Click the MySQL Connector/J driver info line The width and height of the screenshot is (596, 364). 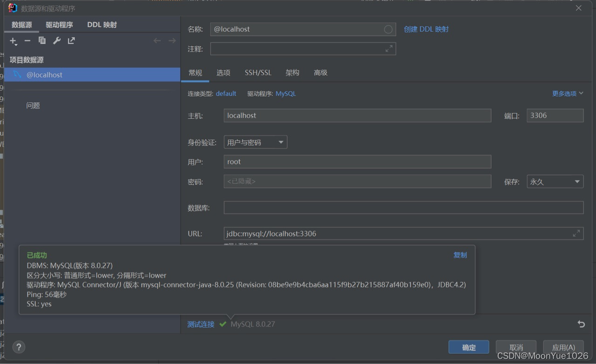coord(246,285)
